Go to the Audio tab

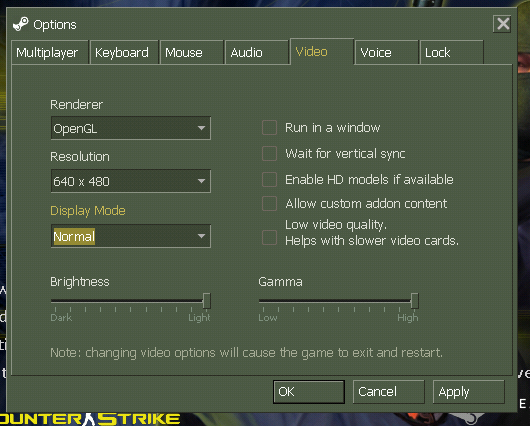(x=257, y=52)
